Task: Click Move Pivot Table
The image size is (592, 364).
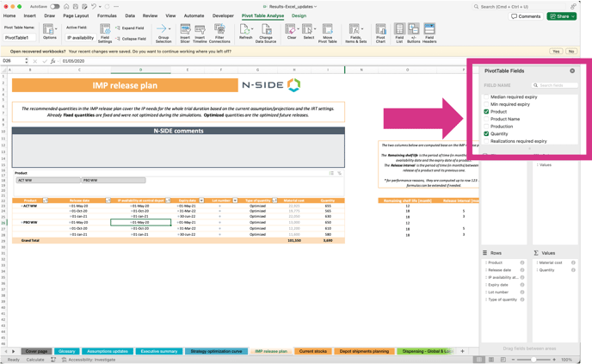Action: click(x=327, y=34)
